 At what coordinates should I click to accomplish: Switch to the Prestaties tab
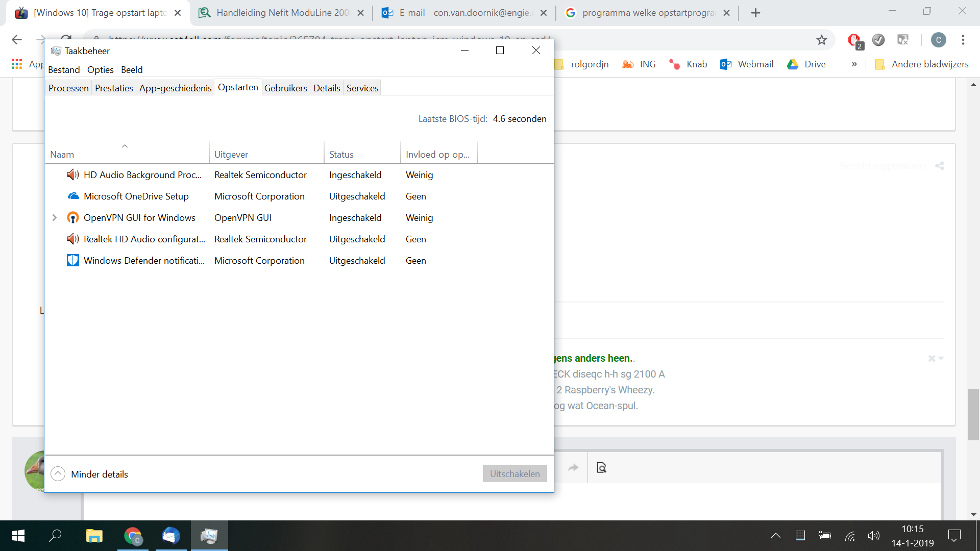coord(114,88)
